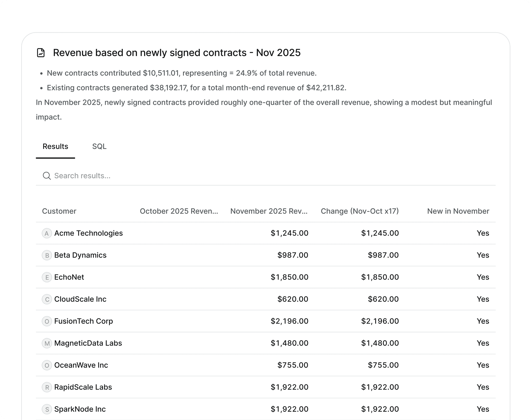Click MagneticData Labs M avatar icon
The height and width of the screenshot is (420, 531).
click(x=47, y=343)
